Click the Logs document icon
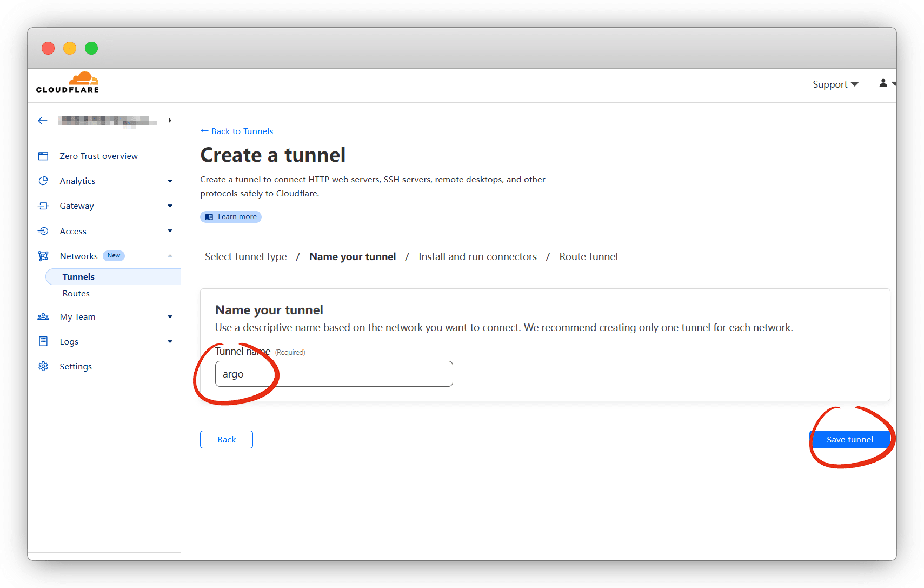This screenshot has height=588, width=924. 43,341
